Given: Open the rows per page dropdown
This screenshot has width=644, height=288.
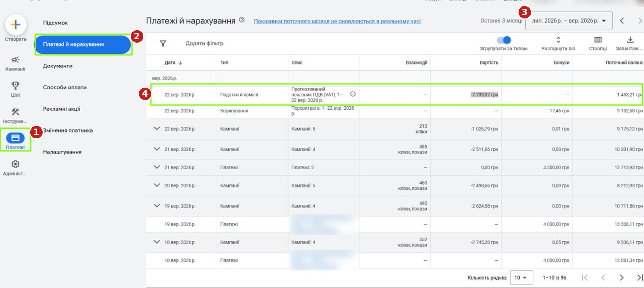Looking at the screenshot, I should [521, 278].
